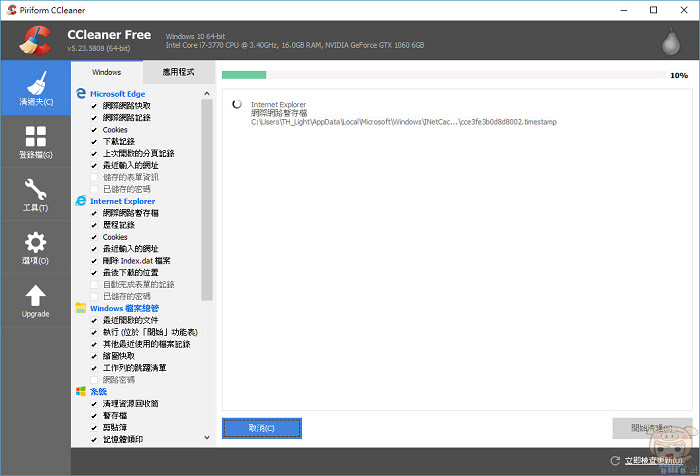Screen dimensions: 700x476
Task: Toggle 記憶體傾印 checkbox
Action: tap(94, 439)
